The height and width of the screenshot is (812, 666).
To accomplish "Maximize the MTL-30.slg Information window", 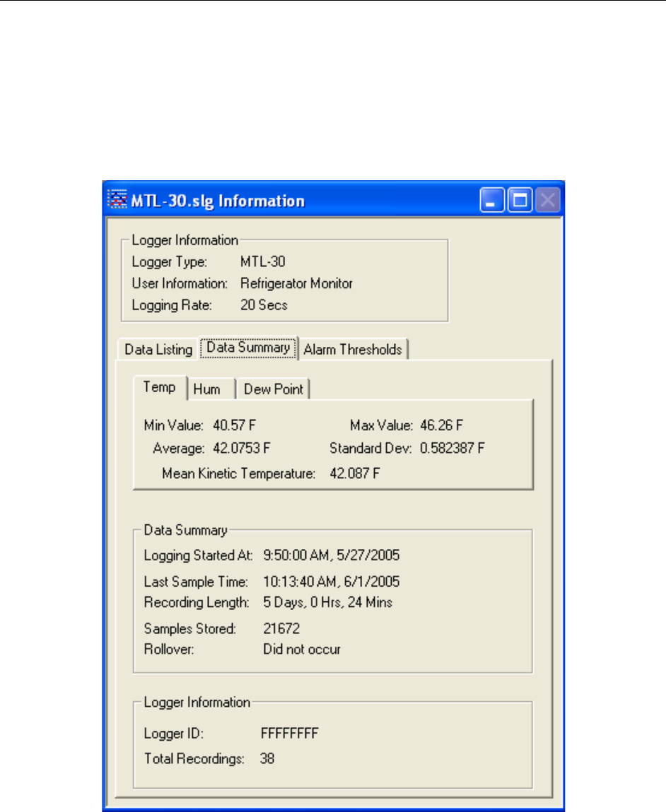I will (520, 200).
